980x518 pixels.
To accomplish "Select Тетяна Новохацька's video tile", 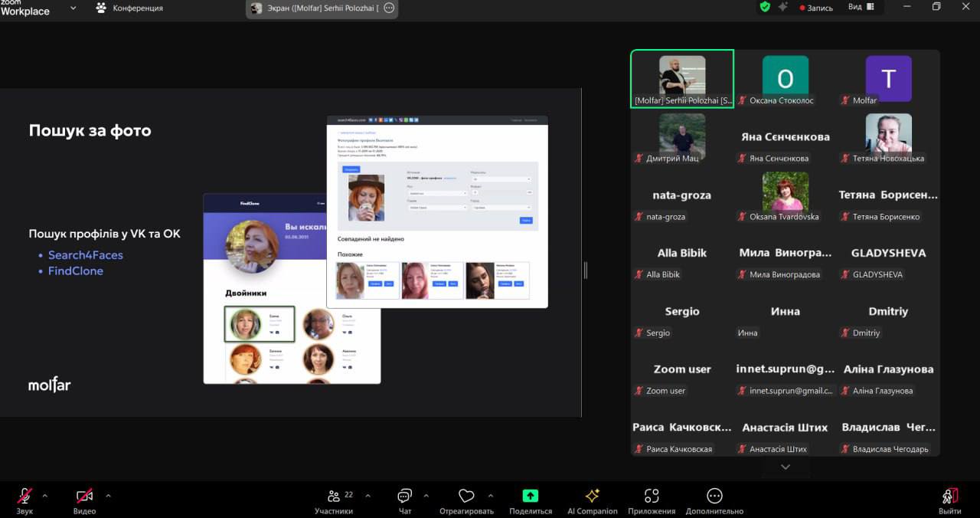I will click(888, 137).
